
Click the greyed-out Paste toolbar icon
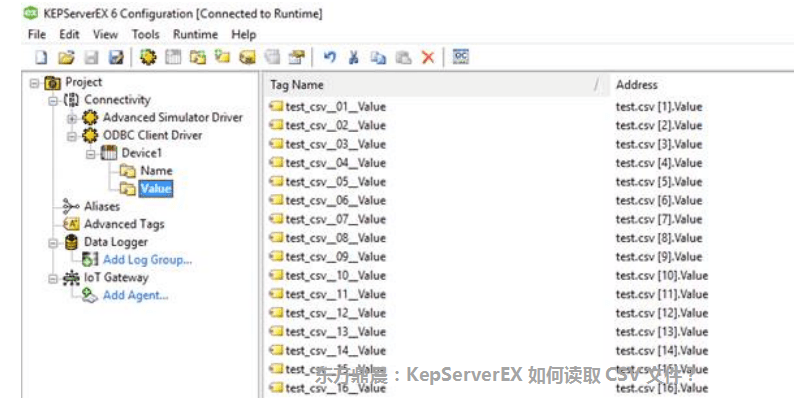403,57
